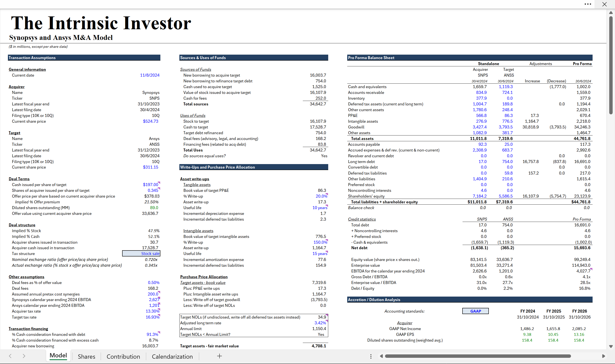Close the spreadsheet viewer

pos(605,4)
